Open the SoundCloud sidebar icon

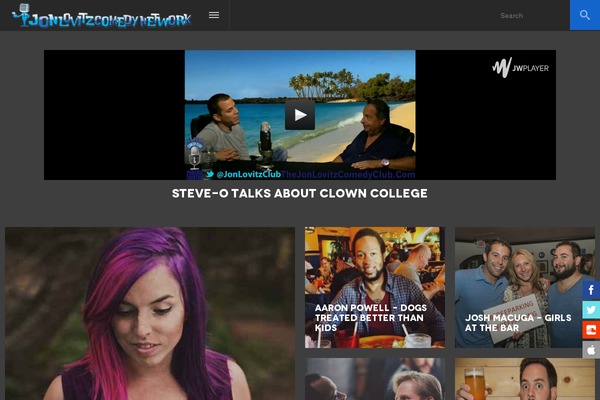coord(591,330)
